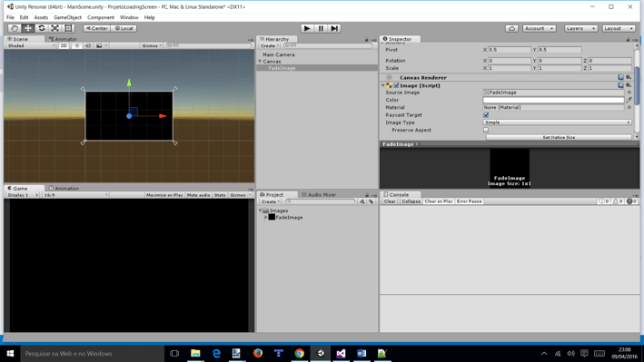Select the Hand tool

[15, 28]
